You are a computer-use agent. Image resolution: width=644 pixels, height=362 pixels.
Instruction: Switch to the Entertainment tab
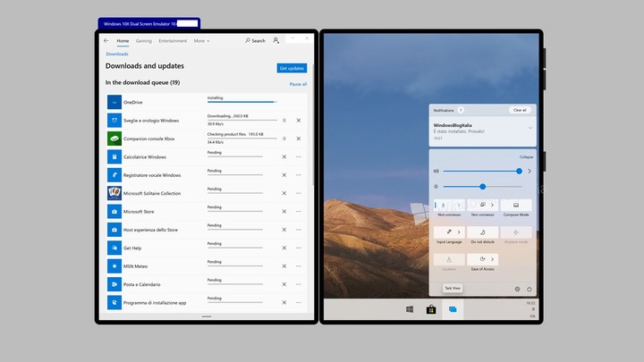(x=173, y=40)
